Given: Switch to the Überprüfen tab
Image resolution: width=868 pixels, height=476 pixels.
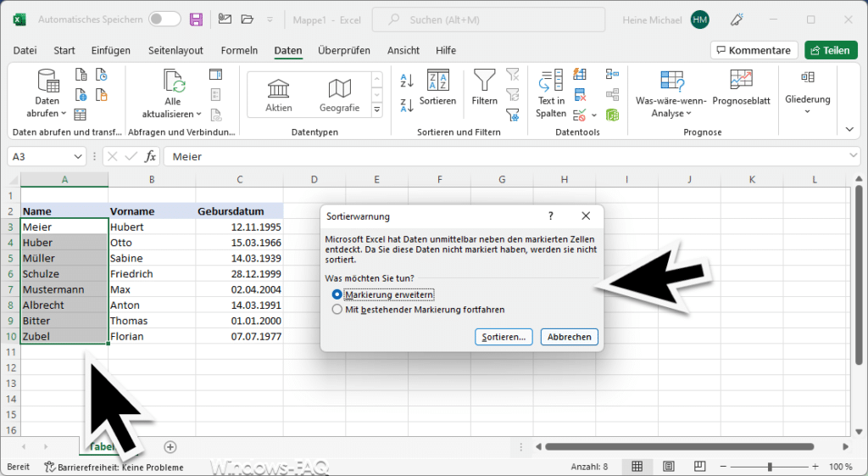Looking at the screenshot, I should [x=344, y=50].
